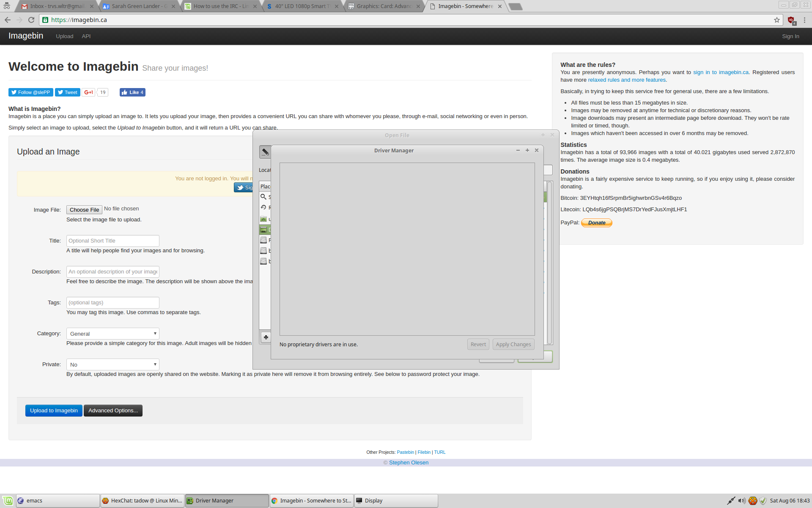Switch to the Display window in taskbar

pyautogui.click(x=396, y=501)
